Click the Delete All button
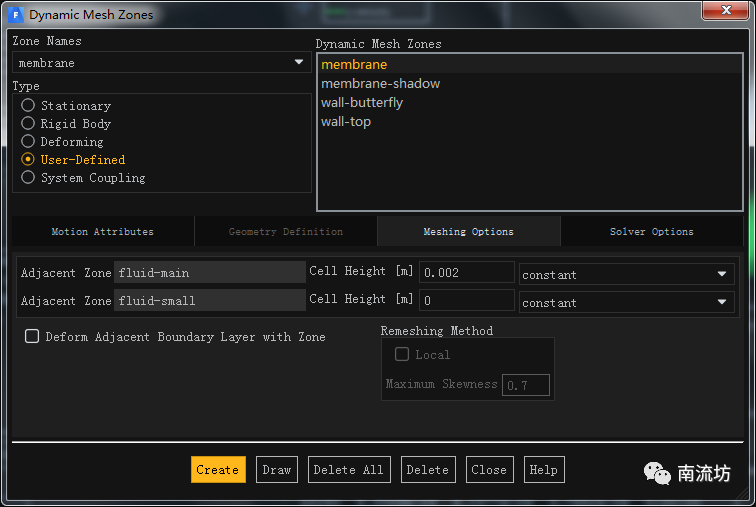The image size is (756, 507). (x=348, y=470)
